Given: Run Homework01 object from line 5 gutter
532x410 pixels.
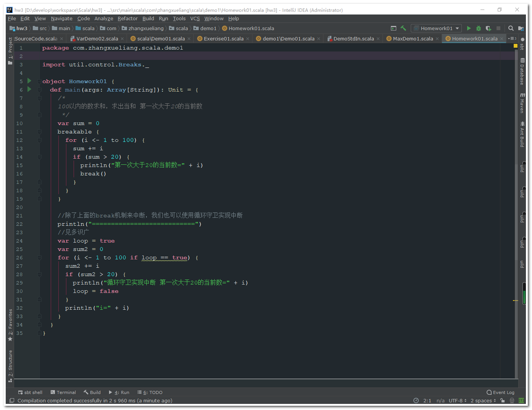Looking at the screenshot, I should [x=29, y=81].
